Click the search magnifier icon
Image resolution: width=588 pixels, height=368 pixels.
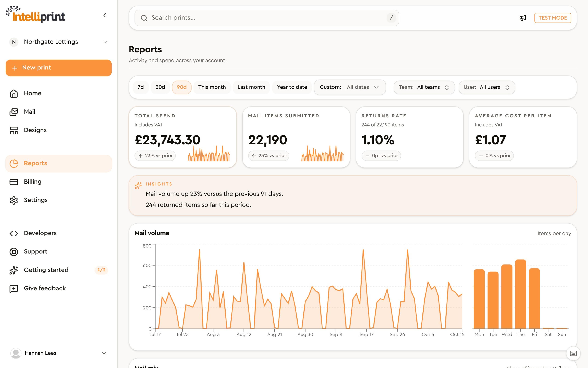(144, 18)
